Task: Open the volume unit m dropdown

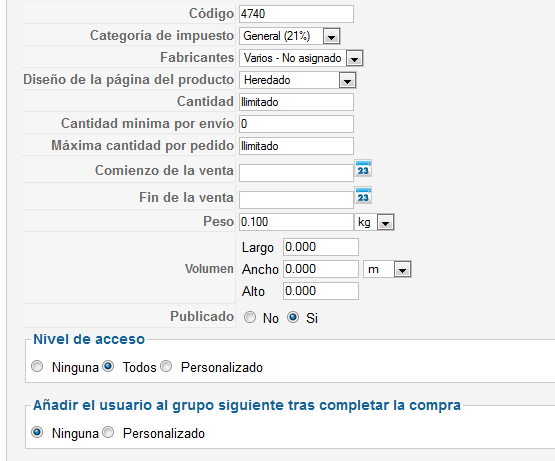Action: point(387,269)
